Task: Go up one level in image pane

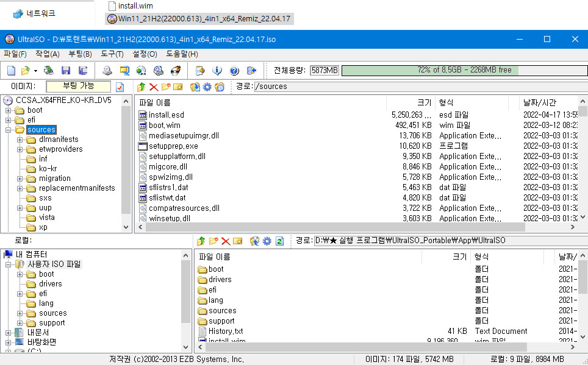Action: pyautogui.click(x=141, y=87)
